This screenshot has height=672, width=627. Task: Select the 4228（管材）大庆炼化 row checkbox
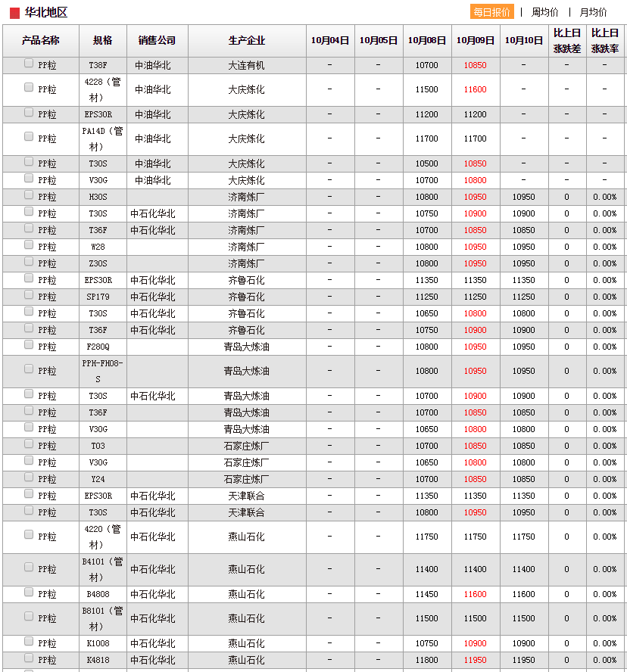pos(29,88)
